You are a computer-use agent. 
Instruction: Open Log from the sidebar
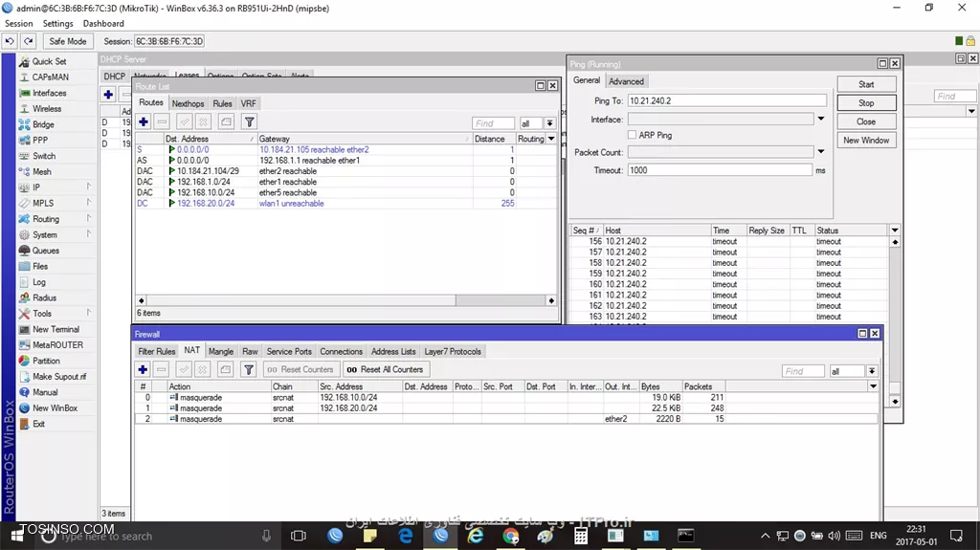38,282
